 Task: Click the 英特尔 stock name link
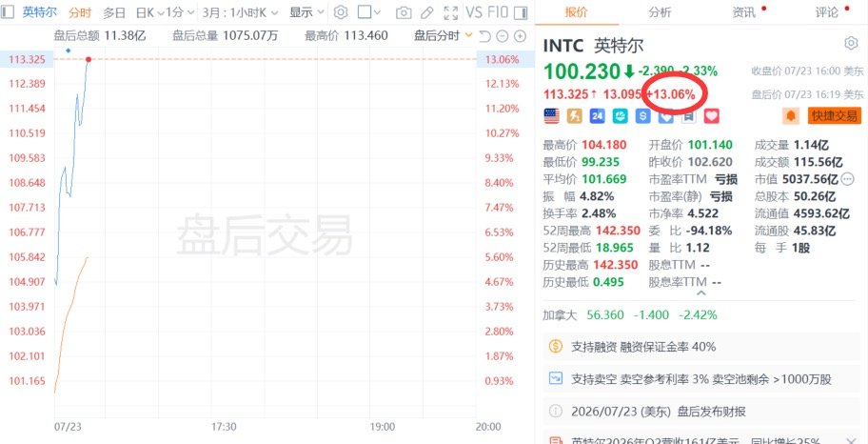(39, 12)
